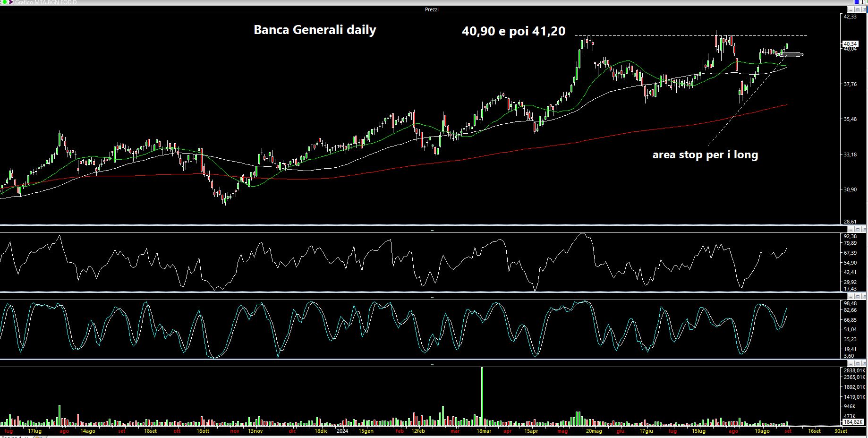Select the '40,90 e poi 41,20' annotation
Screen dimensions: 868x438
point(513,31)
